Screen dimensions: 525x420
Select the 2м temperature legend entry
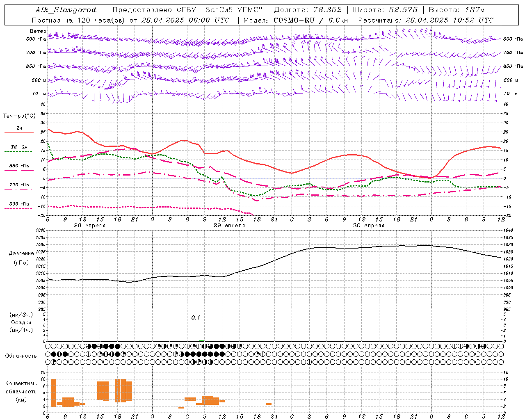tap(19, 128)
